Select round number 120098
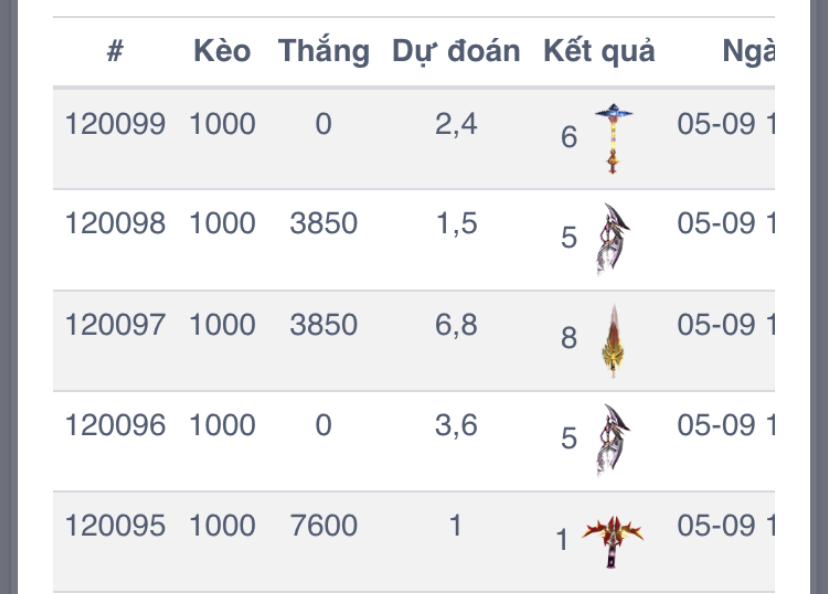 coord(115,224)
